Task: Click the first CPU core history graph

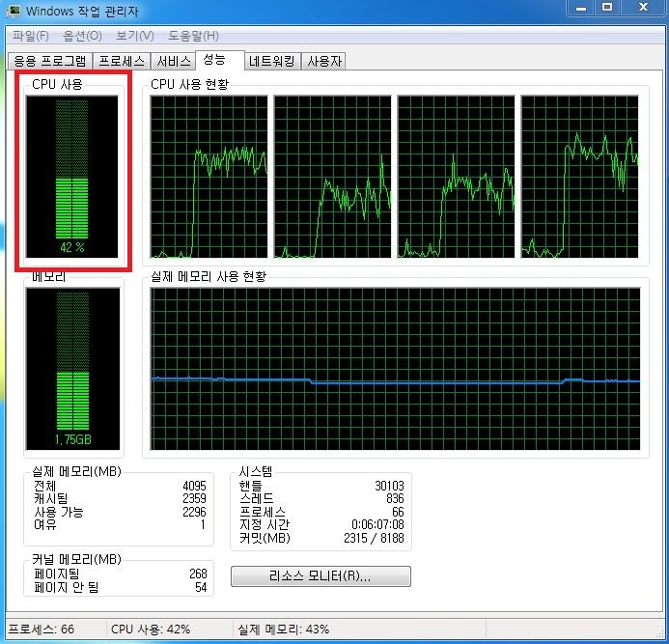Action: 209,177
